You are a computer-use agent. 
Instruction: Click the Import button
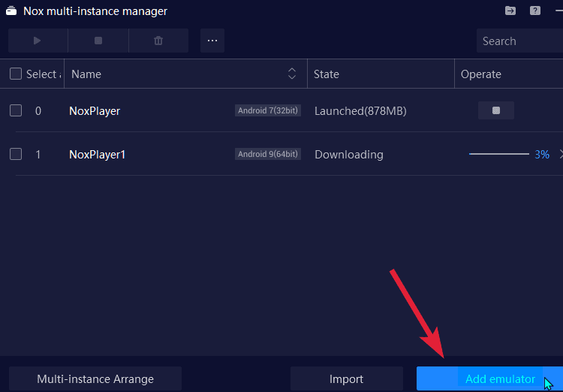pos(347,378)
